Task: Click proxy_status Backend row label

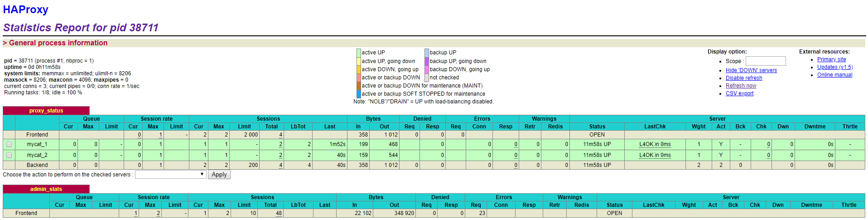Action: click(x=37, y=165)
